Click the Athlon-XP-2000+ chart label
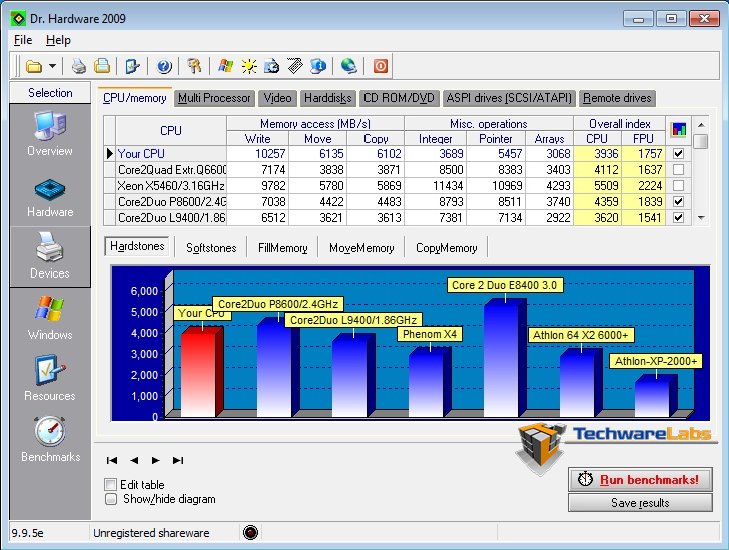The width and height of the screenshot is (729, 550). (x=656, y=361)
